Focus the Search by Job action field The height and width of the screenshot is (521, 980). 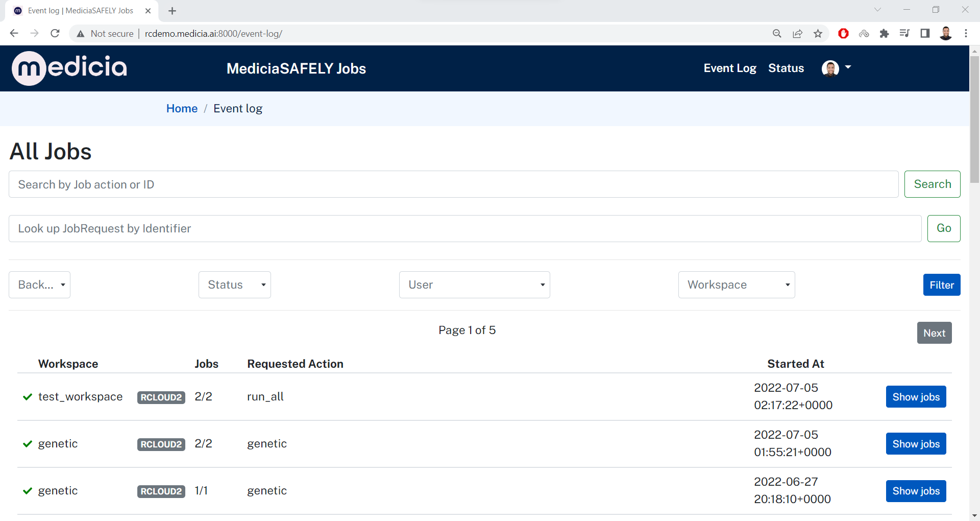point(453,184)
